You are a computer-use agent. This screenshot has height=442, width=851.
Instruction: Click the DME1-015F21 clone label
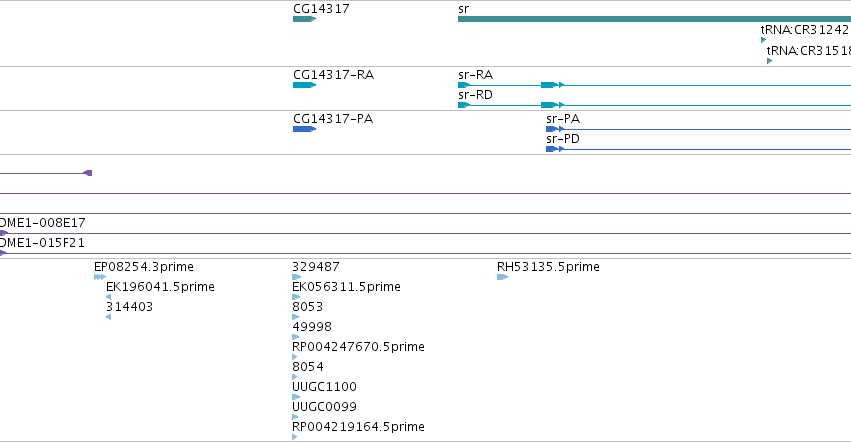tap(42, 243)
